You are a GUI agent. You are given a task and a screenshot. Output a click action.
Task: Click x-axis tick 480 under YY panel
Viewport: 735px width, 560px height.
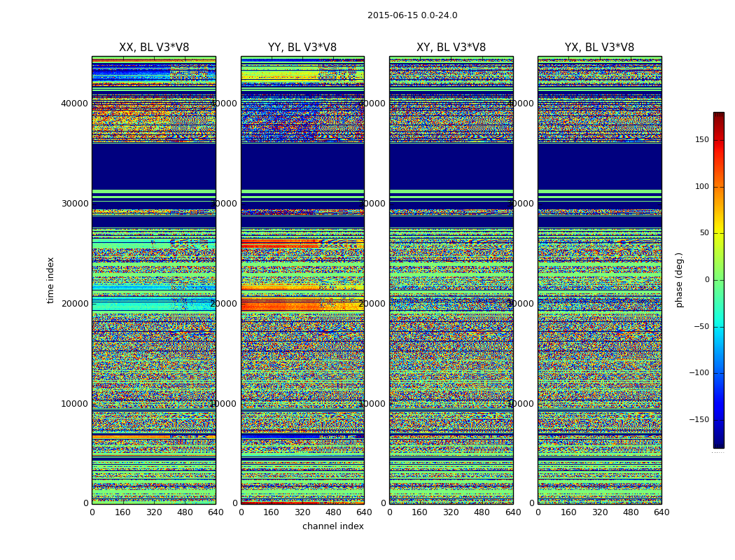(333, 512)
